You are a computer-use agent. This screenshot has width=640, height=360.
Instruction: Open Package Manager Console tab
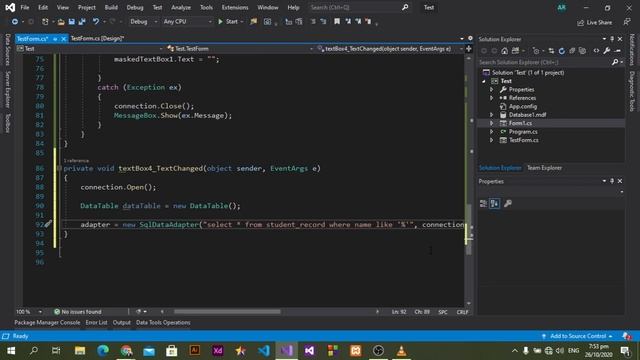click(x=47, y=322)
